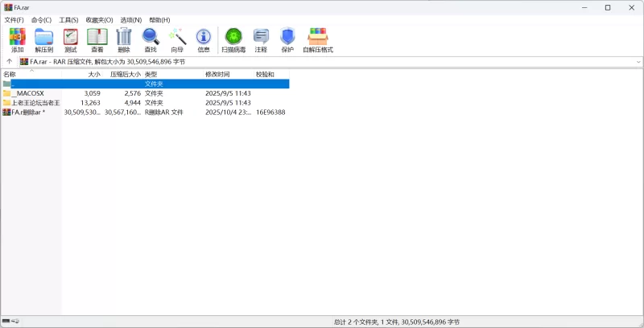Click the 添加 (Add) toolbar icon
This screenshot has width=644, height=328.
coord(17,40)
